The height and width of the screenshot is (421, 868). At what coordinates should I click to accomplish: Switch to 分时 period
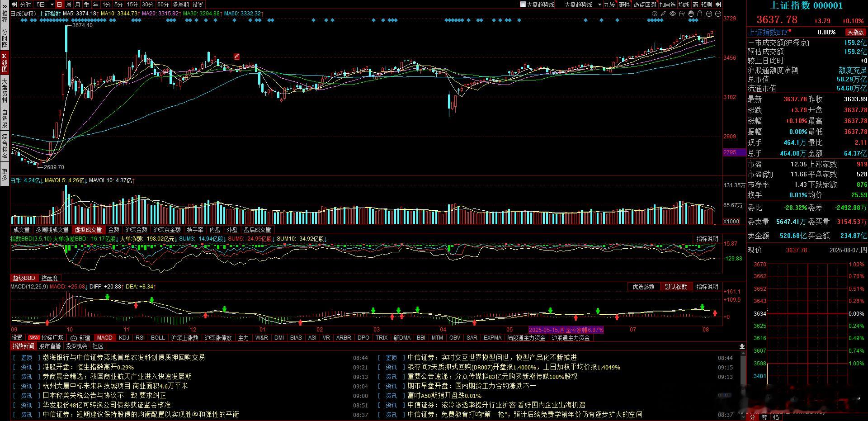[26, 5]
